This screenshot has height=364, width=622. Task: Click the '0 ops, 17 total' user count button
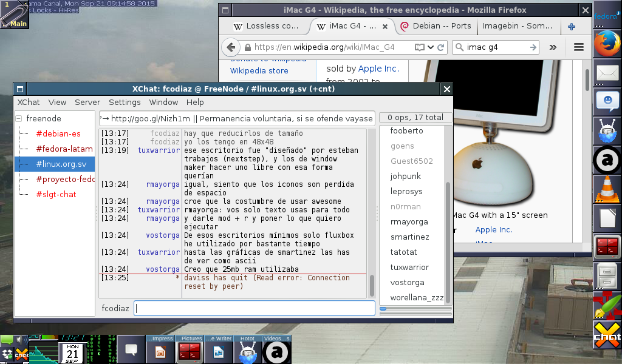(x=415, y=118)
